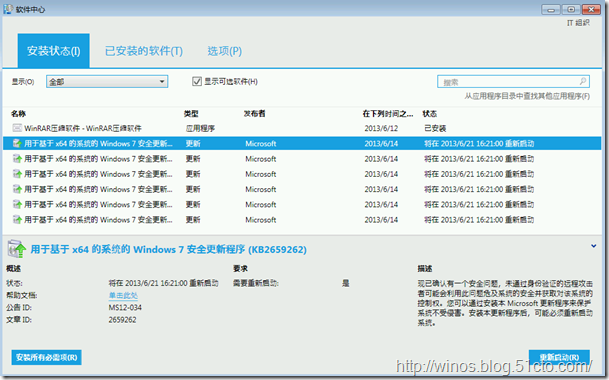Click the 2013/6/12 date cell
The height and width of the screenshot is (380, 609).
pos(381,128)
